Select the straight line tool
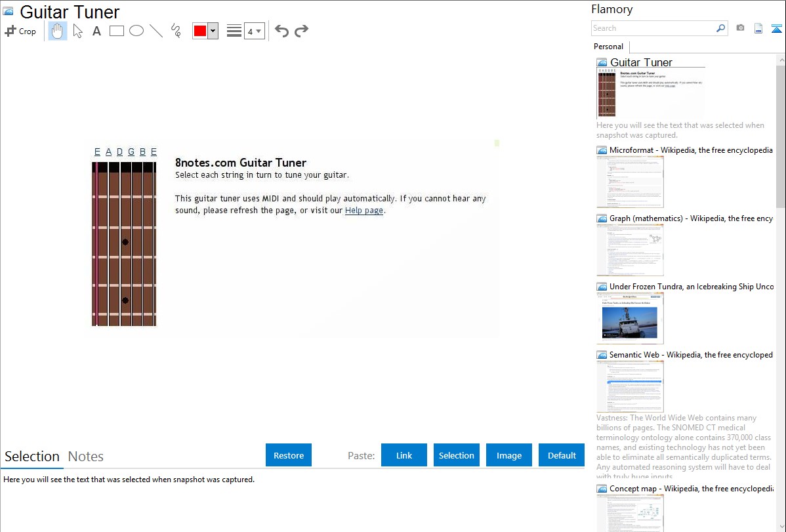The width and height of the screenshot is (786, 532). point(156,31)
